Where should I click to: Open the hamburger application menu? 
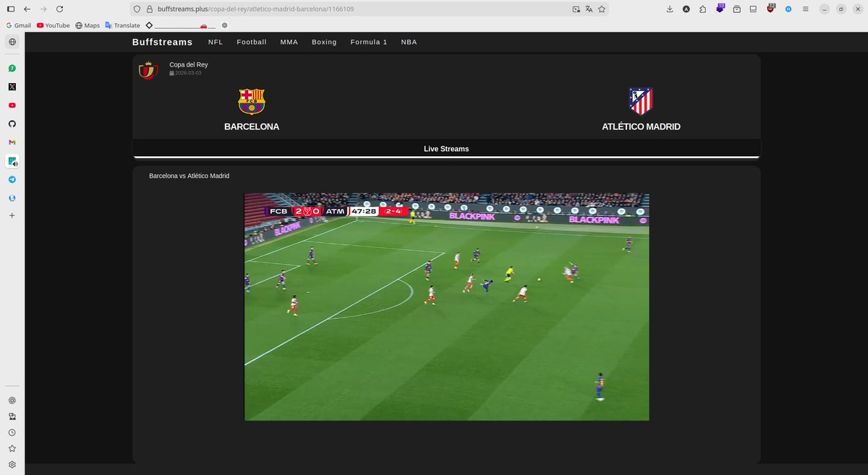click(x=805, y=9)
